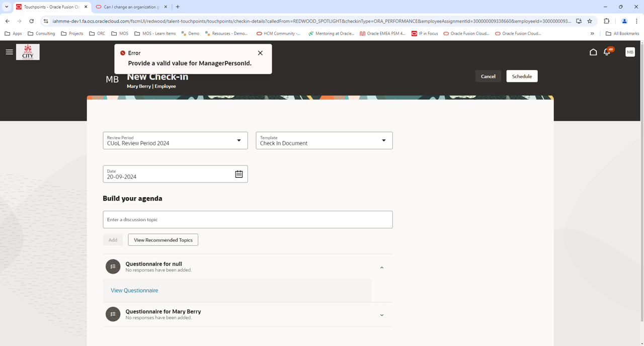Go forward in browser history
Viewport: 644px width, 346px height.
[x=19, y=21]
